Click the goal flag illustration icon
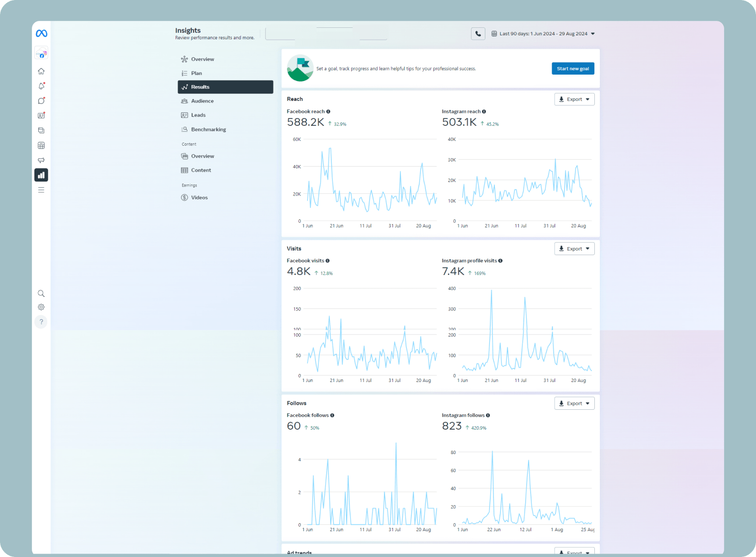 [300, 68]
